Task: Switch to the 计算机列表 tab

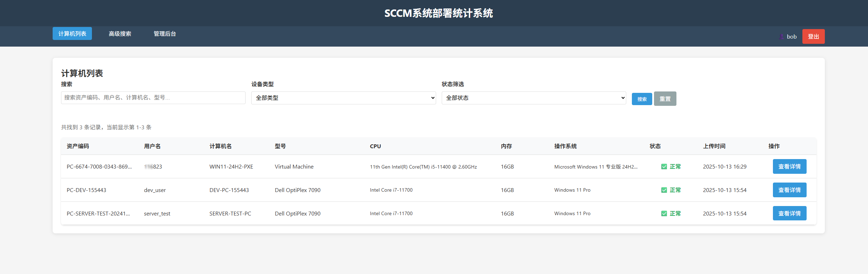Action: pyautogui.click(x=72, y=34)
